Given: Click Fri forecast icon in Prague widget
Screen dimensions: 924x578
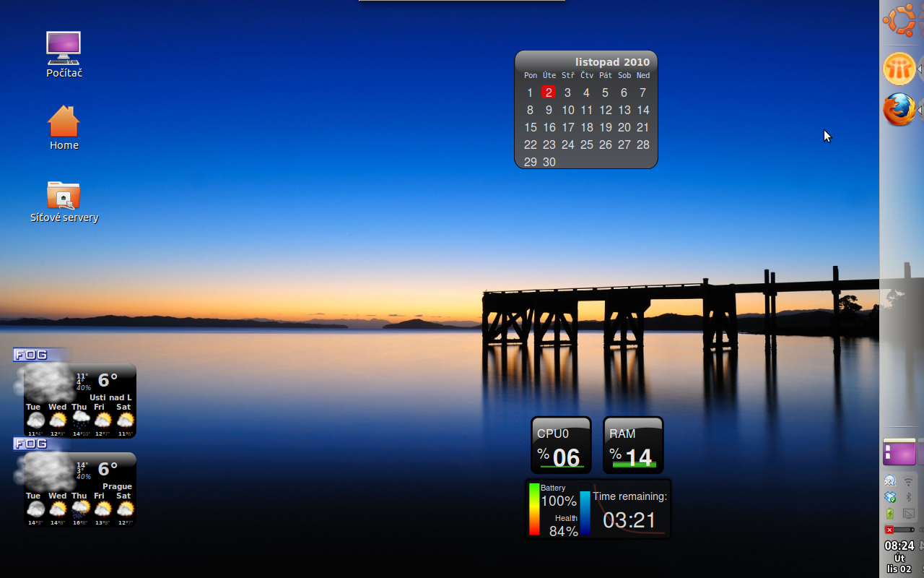Looking at the screenshot, I should (x=103, y=509).
